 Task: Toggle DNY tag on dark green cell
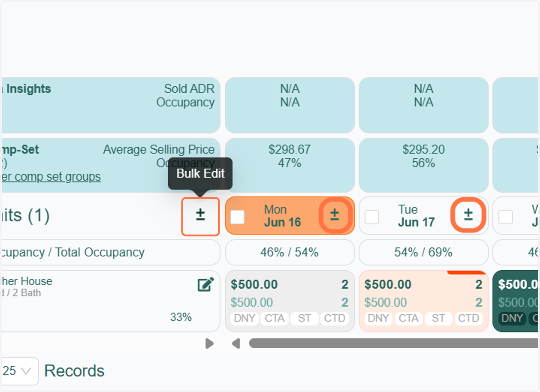point(512,318)
